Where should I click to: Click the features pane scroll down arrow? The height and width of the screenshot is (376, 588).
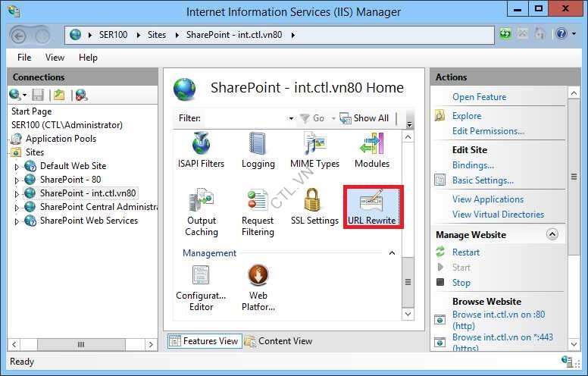point(408,314)
